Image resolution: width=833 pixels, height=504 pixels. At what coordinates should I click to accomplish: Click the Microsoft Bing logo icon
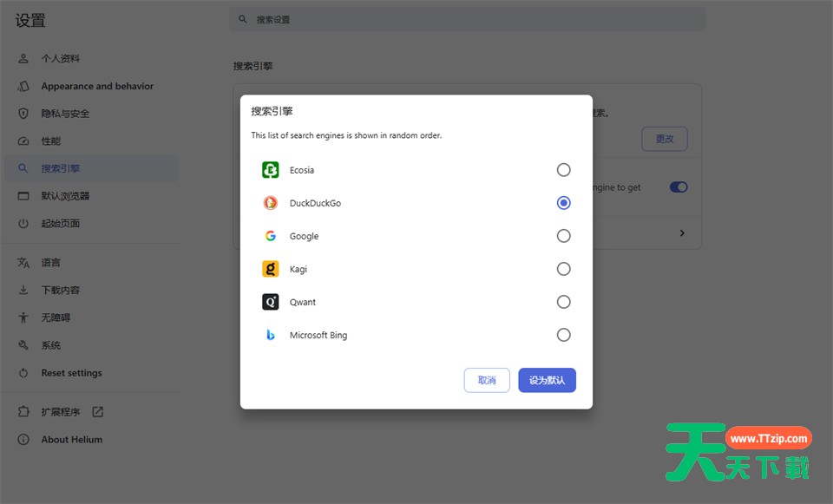(x=271, y=335)
